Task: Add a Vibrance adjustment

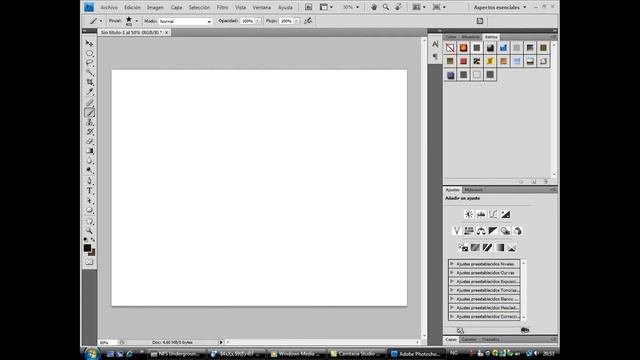Action: 456,231
